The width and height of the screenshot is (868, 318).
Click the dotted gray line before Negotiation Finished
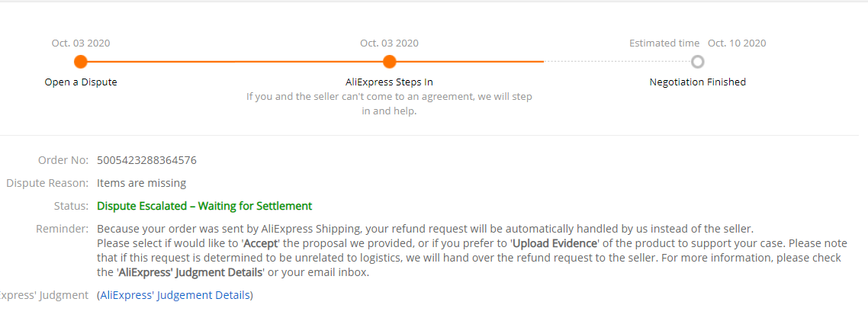(x=616, y=62)
